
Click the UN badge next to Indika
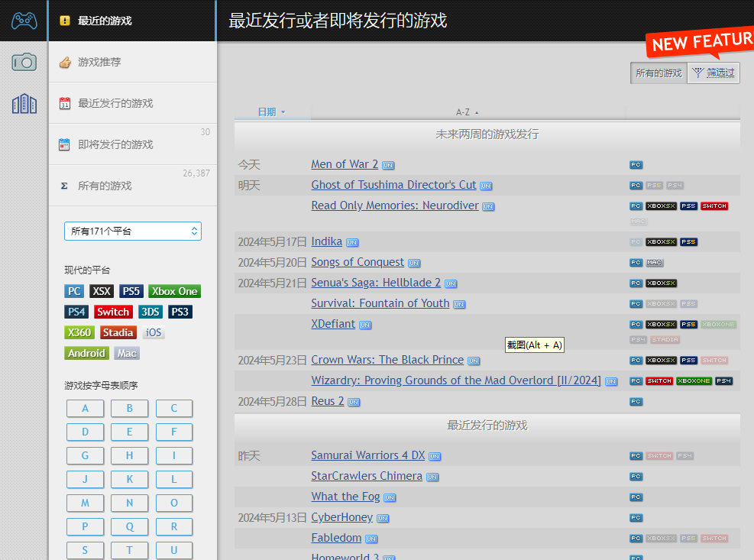[352, 242]
